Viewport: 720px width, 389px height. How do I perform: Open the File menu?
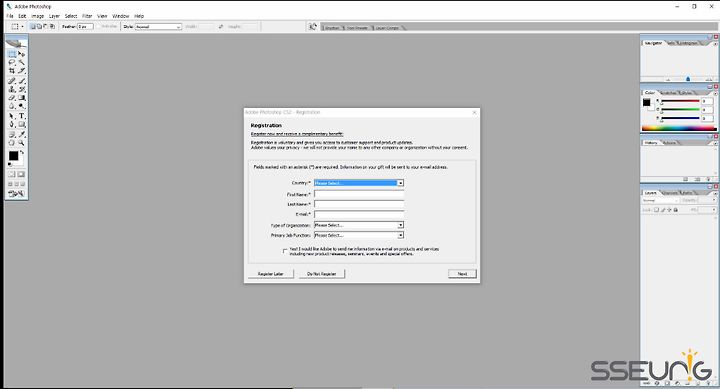click(10, 16)
